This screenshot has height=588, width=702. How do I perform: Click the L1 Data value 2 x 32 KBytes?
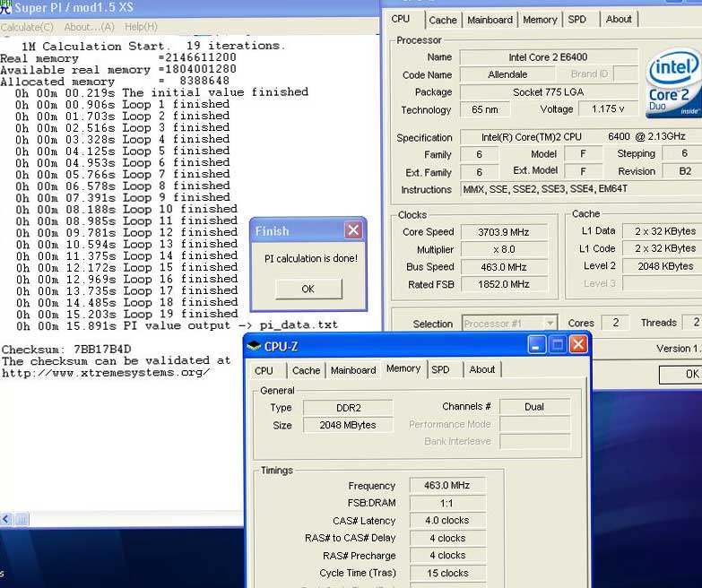[663, 231]
